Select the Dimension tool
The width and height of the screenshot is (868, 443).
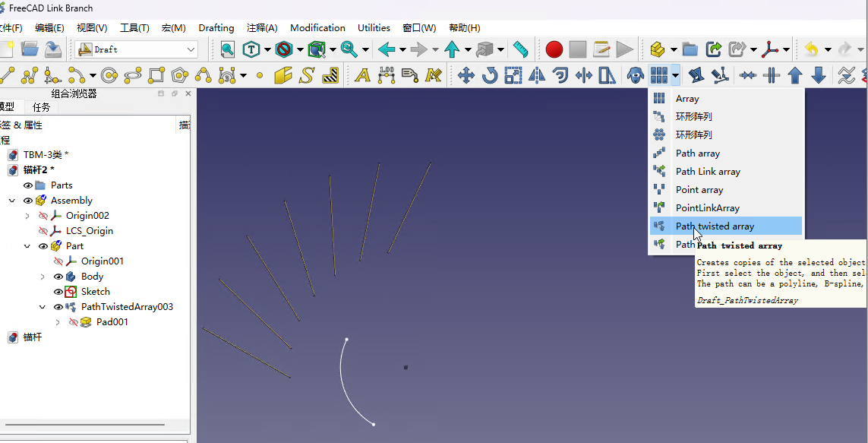(387, 74)
